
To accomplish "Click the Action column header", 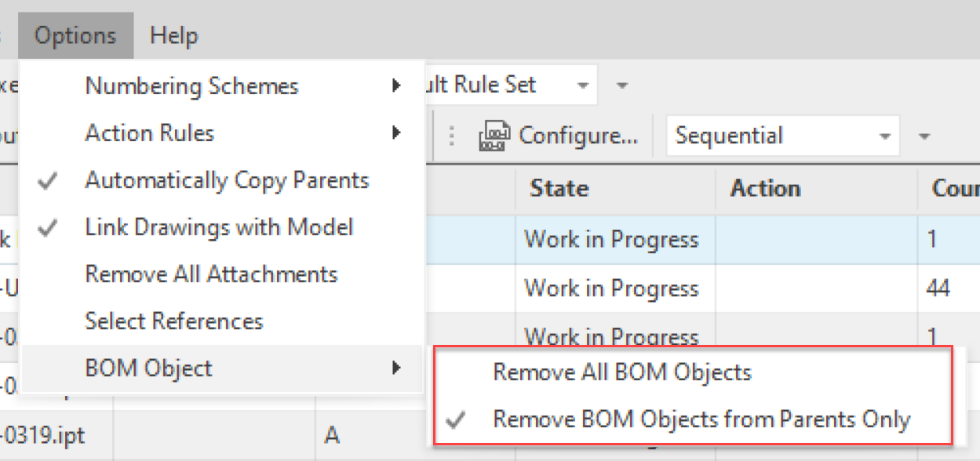I will pyautogui.click(x=765, y=188).
